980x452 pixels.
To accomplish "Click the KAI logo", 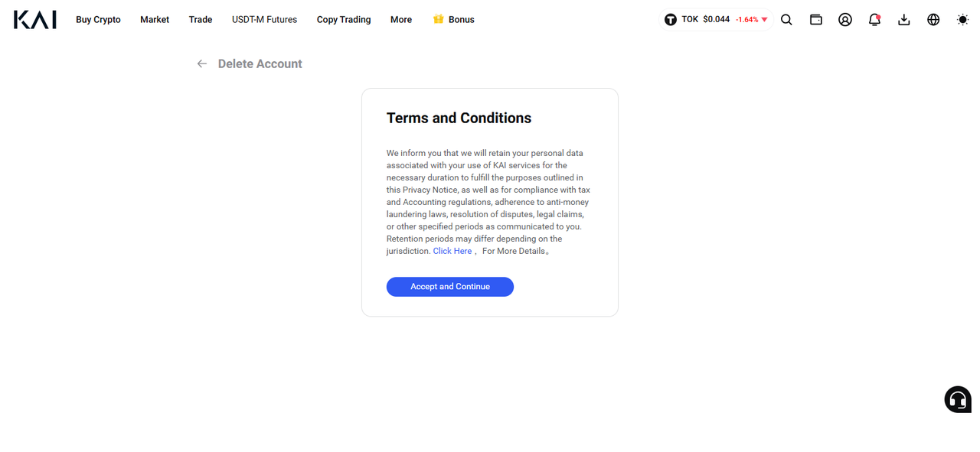I will point(34,20).
